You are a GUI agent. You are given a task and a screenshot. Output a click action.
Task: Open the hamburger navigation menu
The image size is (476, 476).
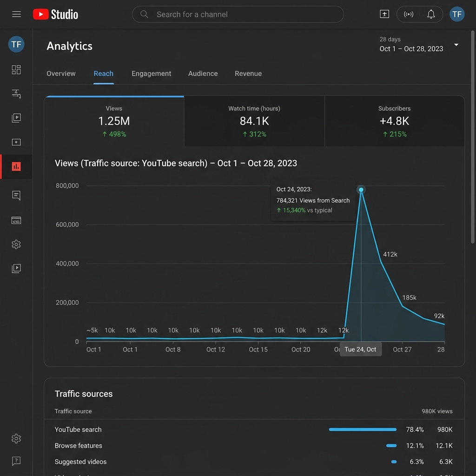(x=16, y=14)
